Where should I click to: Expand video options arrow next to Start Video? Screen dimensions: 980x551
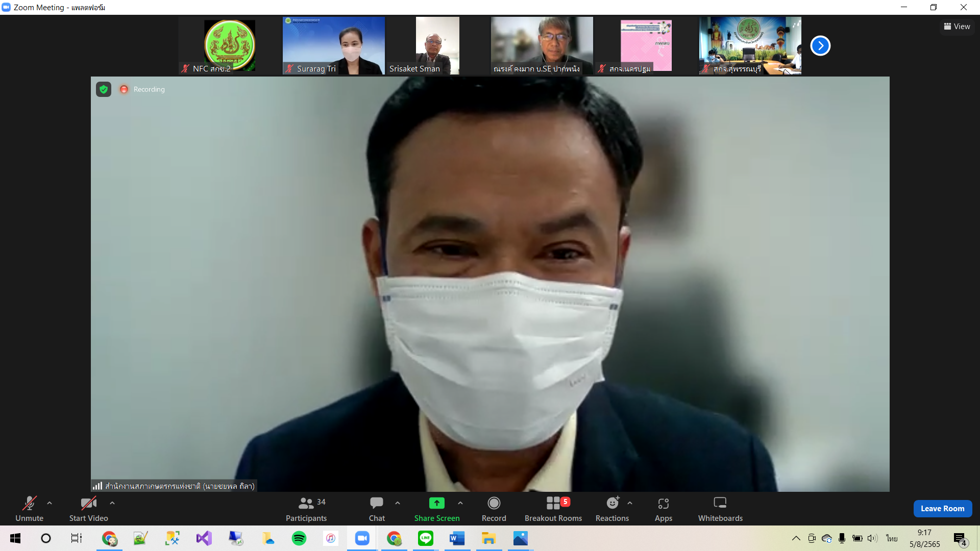click(x=112, y=503)
